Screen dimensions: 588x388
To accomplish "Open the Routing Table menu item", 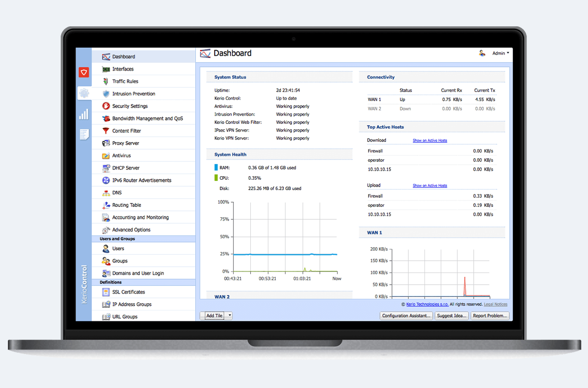I will [143, 205].
